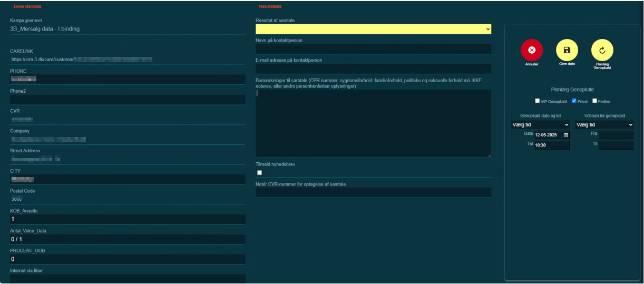Select the Emne stamdata section header
Screen dimensions: 644x284
(27, 6)
